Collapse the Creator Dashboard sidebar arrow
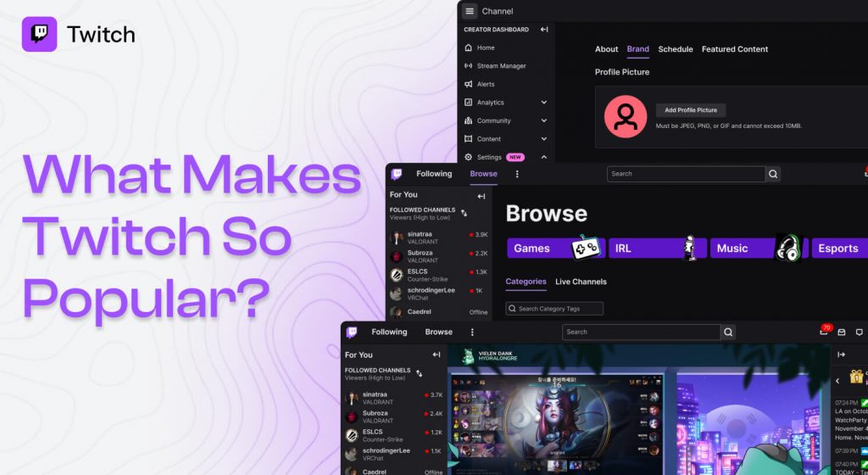This screenshot has height=475, width=868. (544, 30)
